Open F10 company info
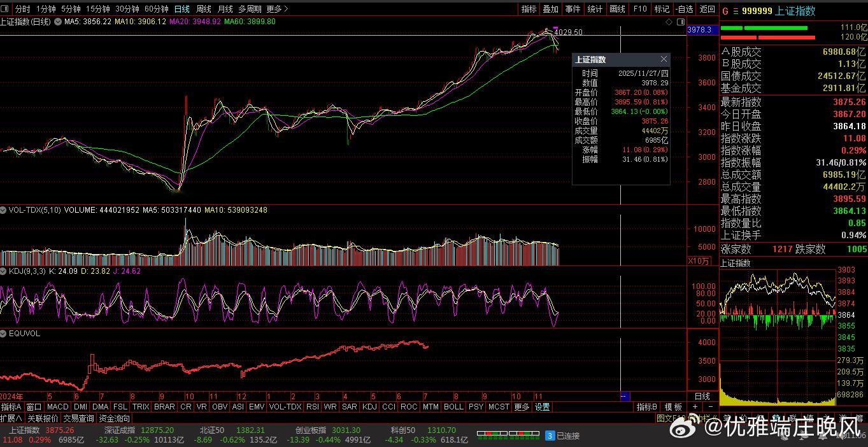Image resolution: width=868 pixels, height=447 pixels. [640, 9]
